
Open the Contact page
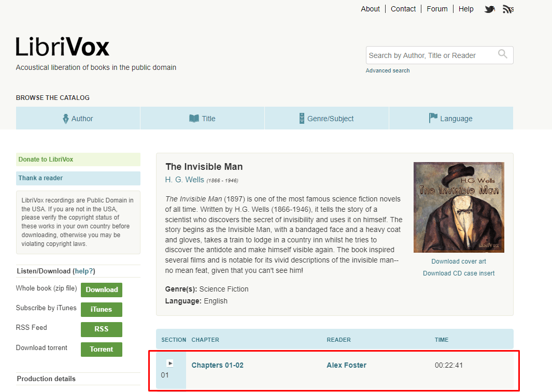tap(403, 9)
